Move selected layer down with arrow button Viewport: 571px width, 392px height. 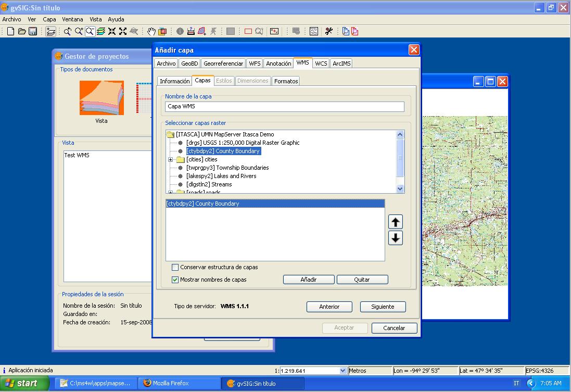coord(396,238)
